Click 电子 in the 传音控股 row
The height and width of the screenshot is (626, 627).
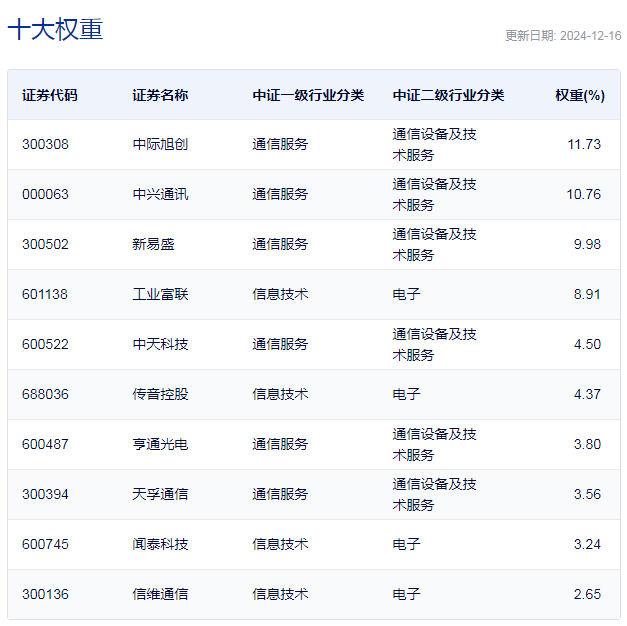coord(406,394)
